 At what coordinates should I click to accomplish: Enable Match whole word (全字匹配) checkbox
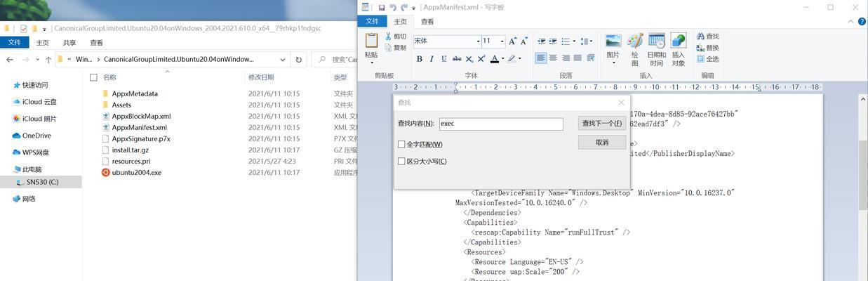tap(401, 145)
